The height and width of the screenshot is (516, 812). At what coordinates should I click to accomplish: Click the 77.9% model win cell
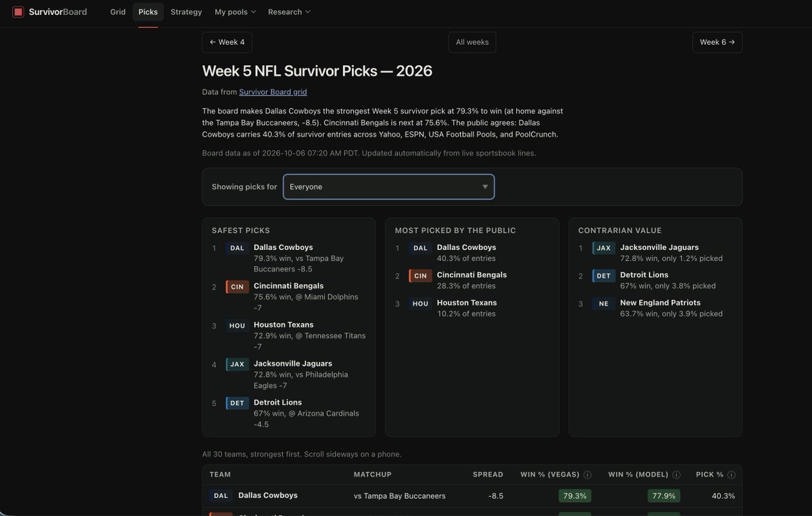coord(664,496)
